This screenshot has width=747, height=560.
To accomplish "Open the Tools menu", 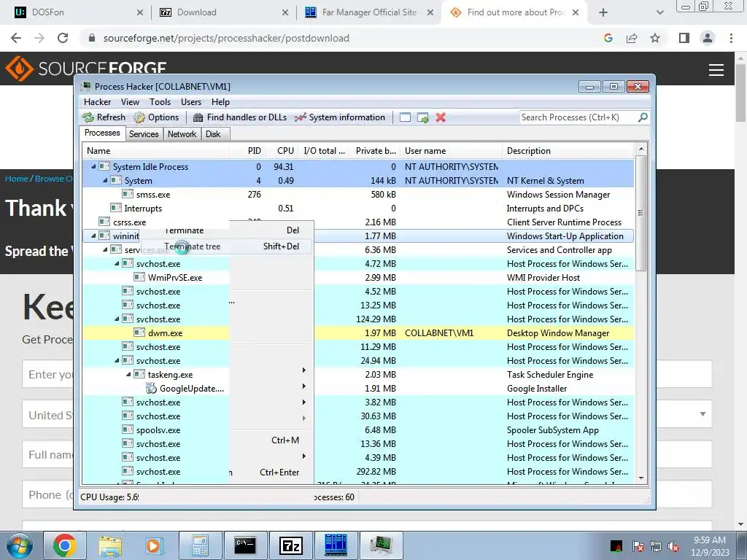I will click(160, 102).
